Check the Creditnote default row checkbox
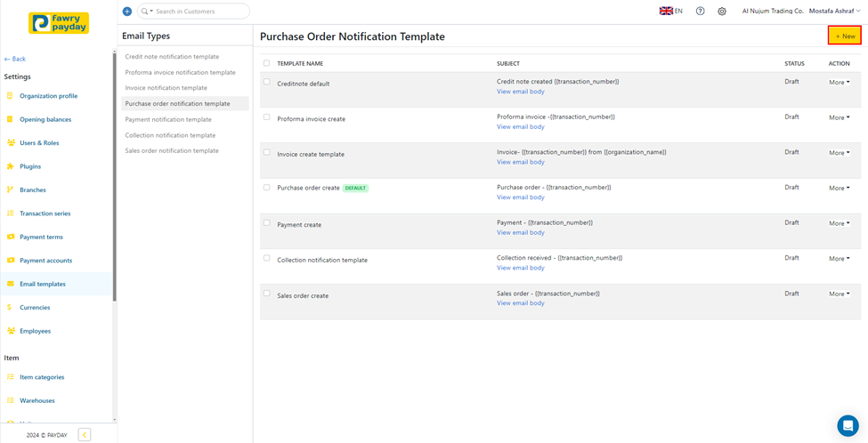Viewport: 868px width, 443px height. tap(266, 82)
